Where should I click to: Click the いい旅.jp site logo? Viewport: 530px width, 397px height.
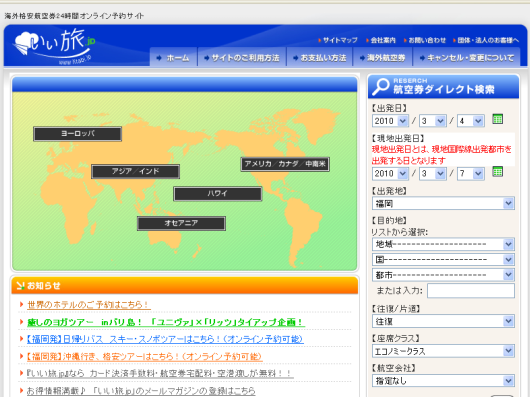(x=54, y=46)
